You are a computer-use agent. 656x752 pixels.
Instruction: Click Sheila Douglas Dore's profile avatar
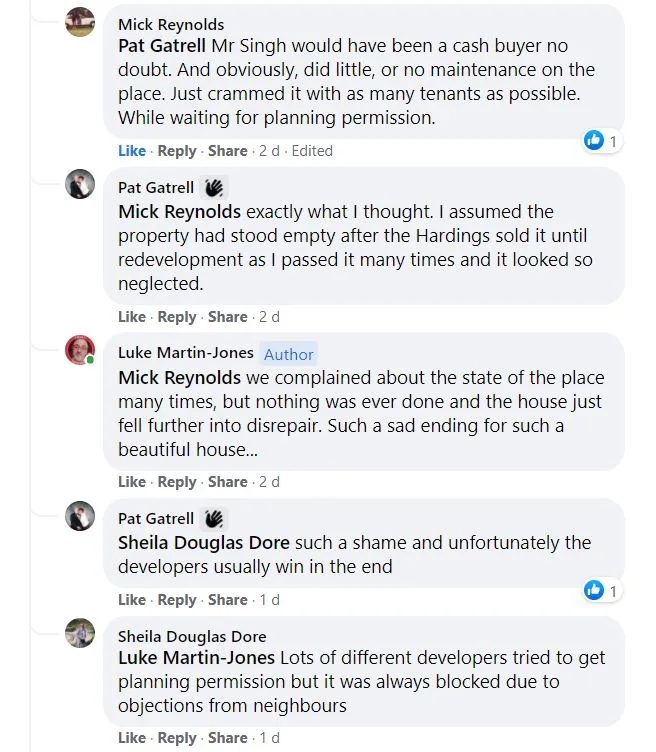tap(80, 634)
